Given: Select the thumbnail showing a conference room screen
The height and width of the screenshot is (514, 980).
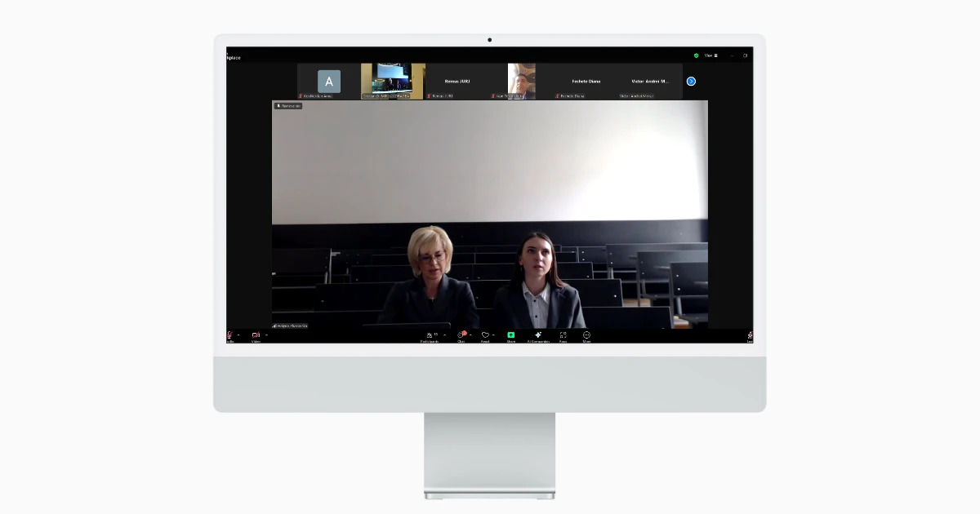Looking at the screenshot, I should pos(393,82).
